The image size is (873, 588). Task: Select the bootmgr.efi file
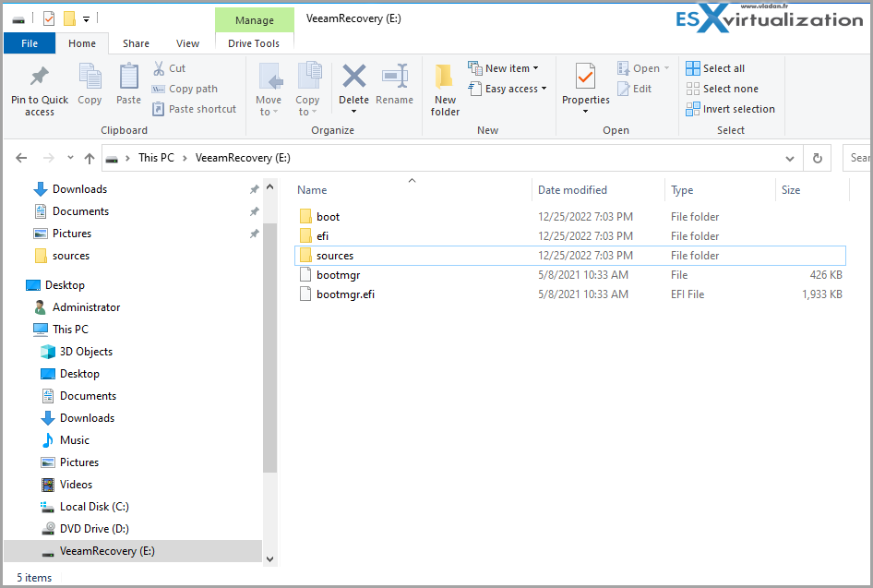click(x=569, y=294)
